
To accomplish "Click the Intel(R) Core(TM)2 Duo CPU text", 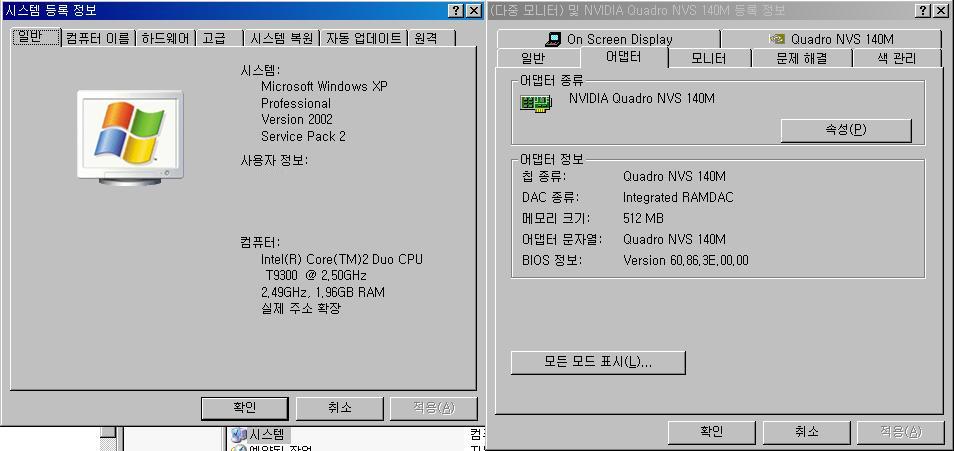I will point(342,259).
